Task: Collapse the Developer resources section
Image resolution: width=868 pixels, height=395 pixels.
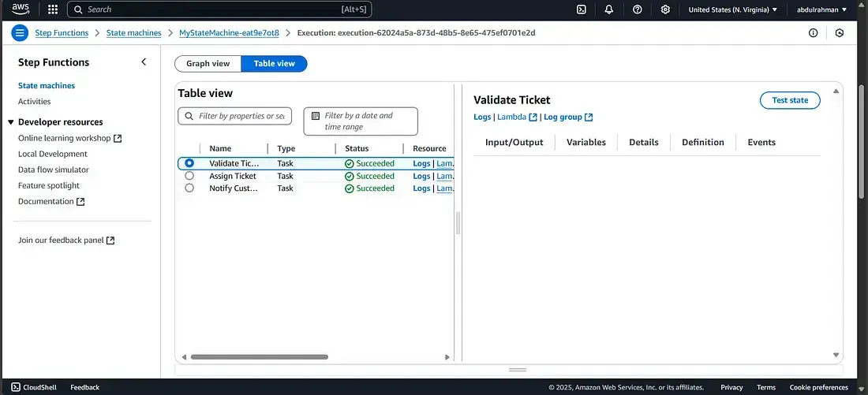Action: click(10, 122)
